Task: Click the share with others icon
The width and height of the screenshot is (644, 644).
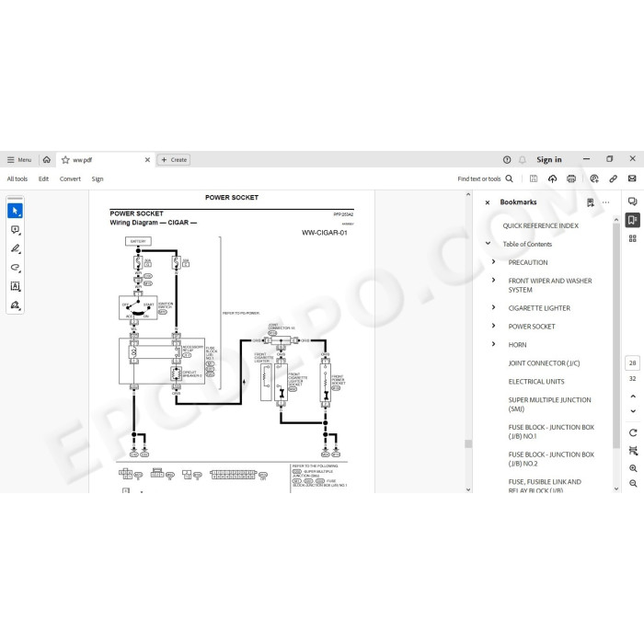Action: point(594,178)
